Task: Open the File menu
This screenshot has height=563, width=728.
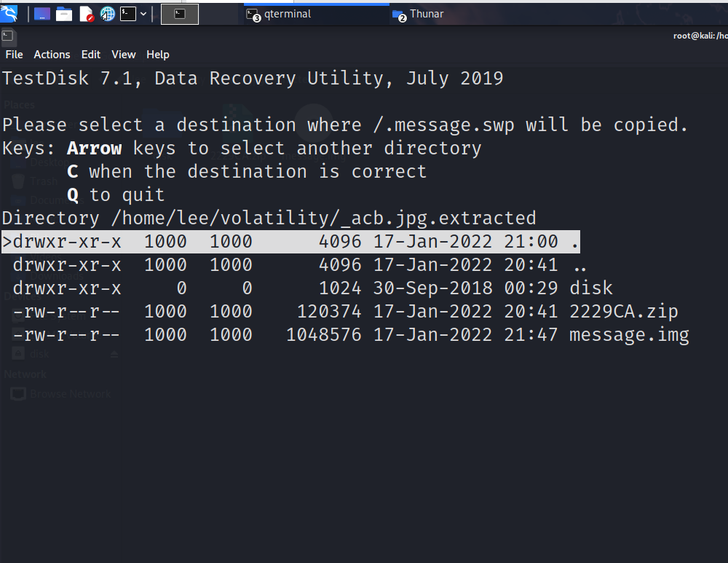Action: (x=14, y=55)
